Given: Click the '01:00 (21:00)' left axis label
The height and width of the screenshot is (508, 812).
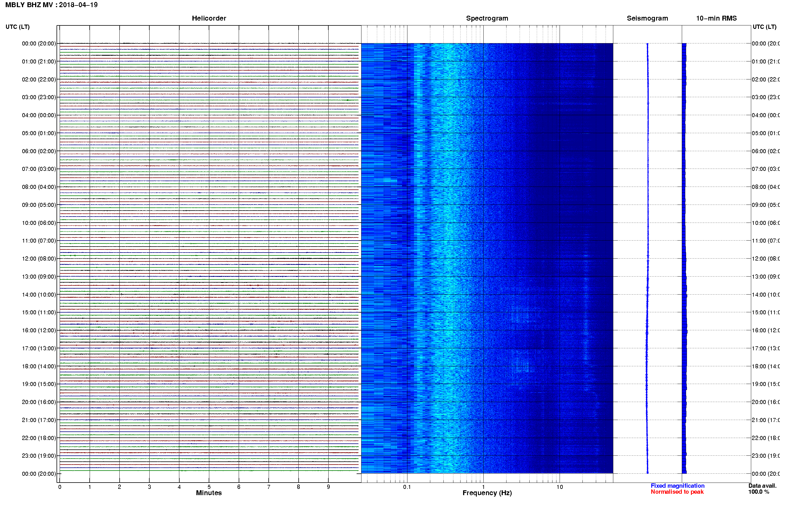Looking at the screenshot, I should [39, 61].
